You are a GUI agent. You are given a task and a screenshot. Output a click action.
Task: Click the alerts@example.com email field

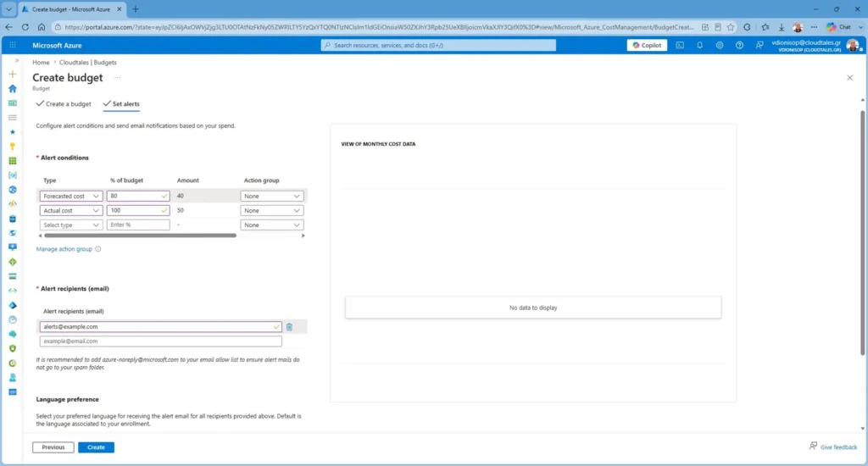click(x=160, y=327)
